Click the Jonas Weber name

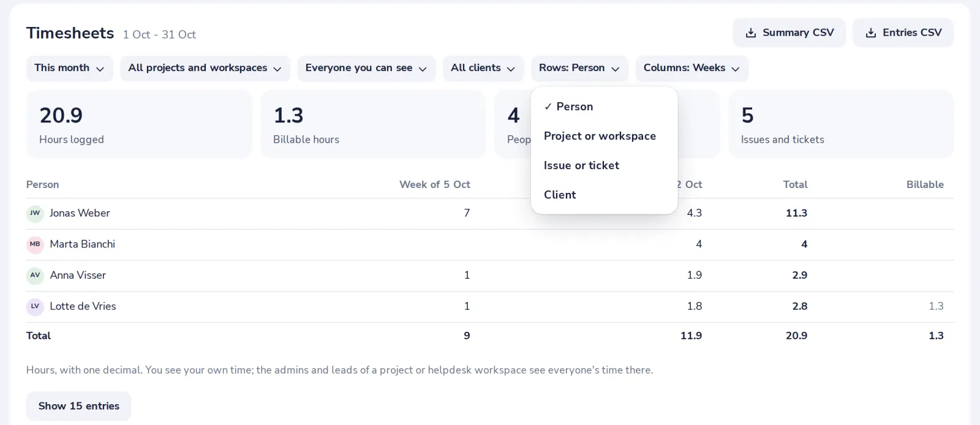pyautogui.click(x=80, y=213)
